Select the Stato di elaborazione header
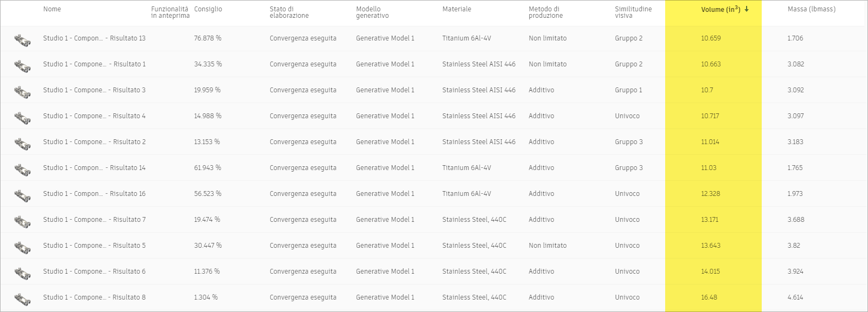Viewport: 868px width, 312px height. pyautogui.click(x=289, y=12)
